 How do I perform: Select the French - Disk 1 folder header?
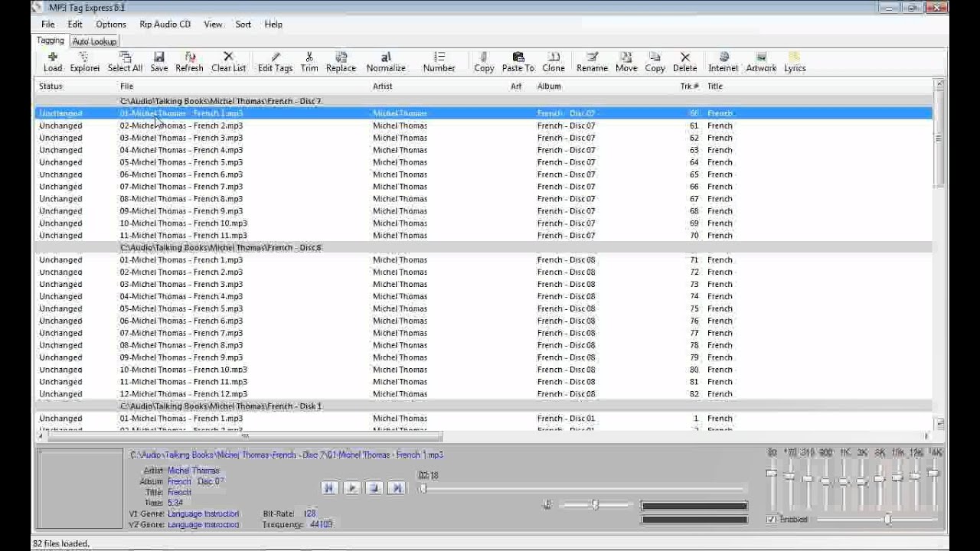[x=484, y=406]
